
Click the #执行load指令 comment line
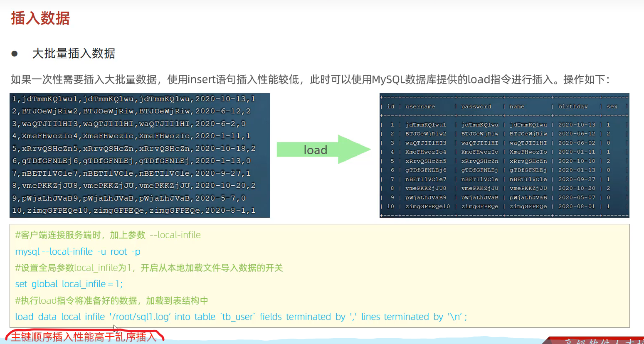pyautogui.click(x=111, y=300)
